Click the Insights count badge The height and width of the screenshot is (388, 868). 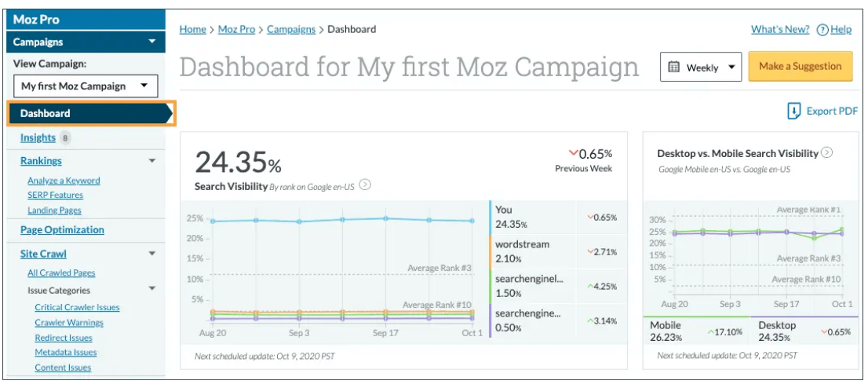[65, 138]
